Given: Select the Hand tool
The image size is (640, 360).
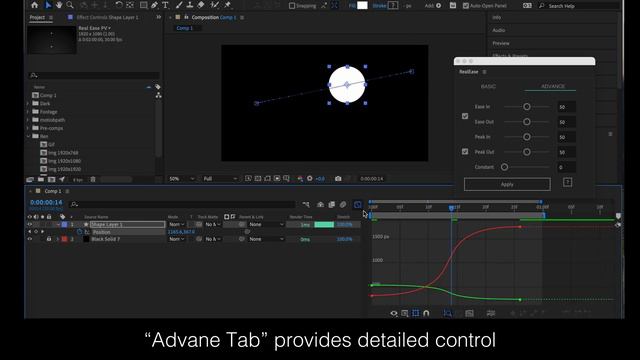Looking at the screenshot, I should (x=59, y=5).
